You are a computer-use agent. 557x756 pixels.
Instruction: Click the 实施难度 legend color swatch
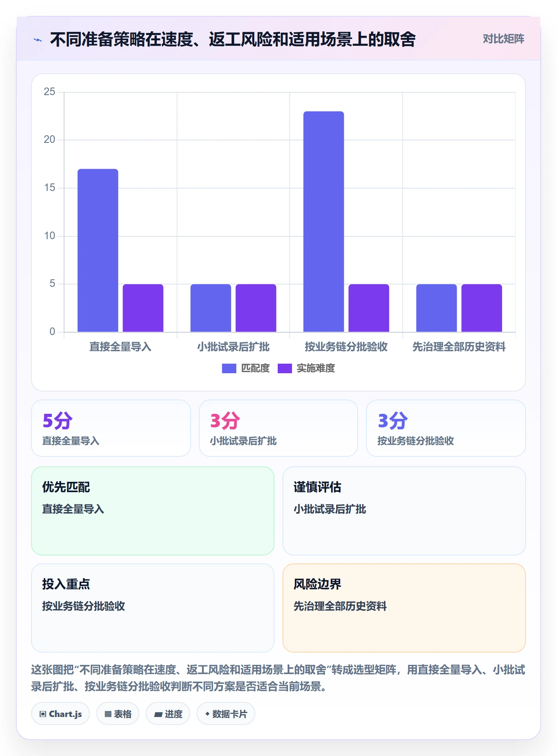coord(284,368)
